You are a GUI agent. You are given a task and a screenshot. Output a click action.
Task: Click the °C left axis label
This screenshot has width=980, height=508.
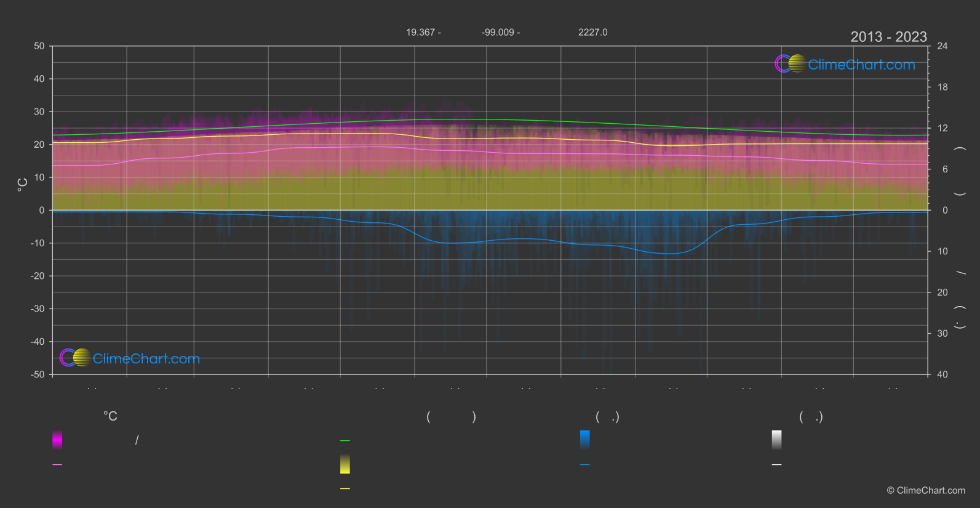pos(23,184)
